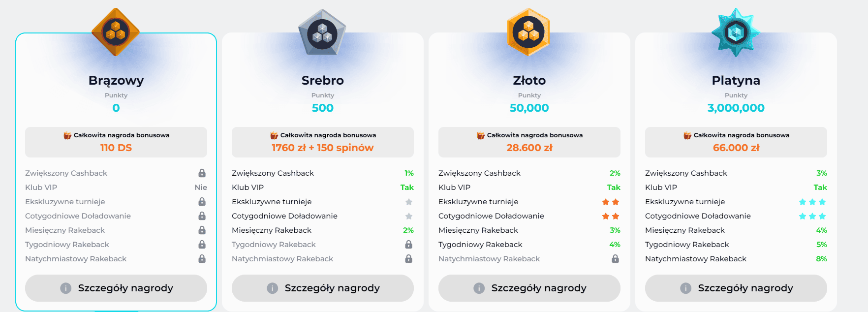Click lock icon for Złoto Natychmiastowy Rakeback
Viewport: 868px width, 312px height.
coord(615,259)
